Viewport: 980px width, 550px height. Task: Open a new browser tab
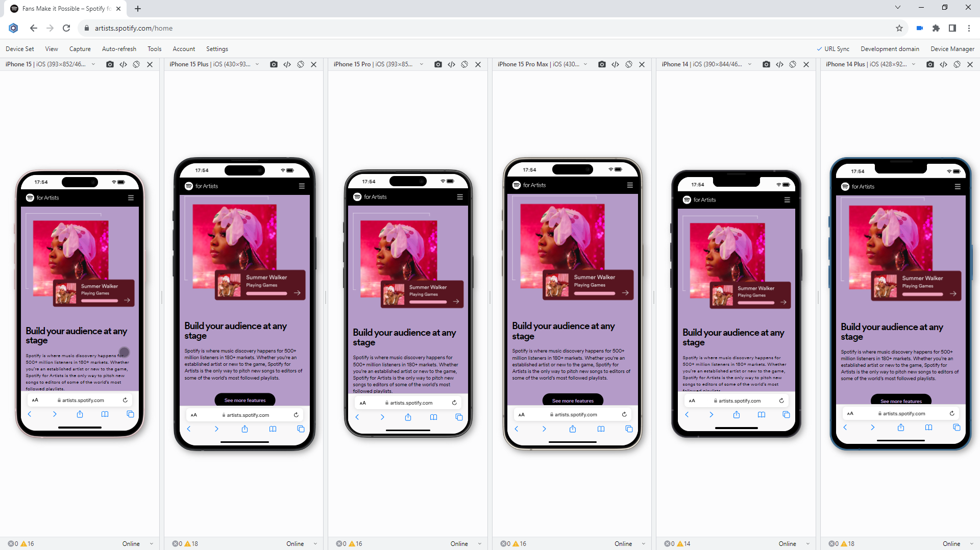click(x=138, y=9)
